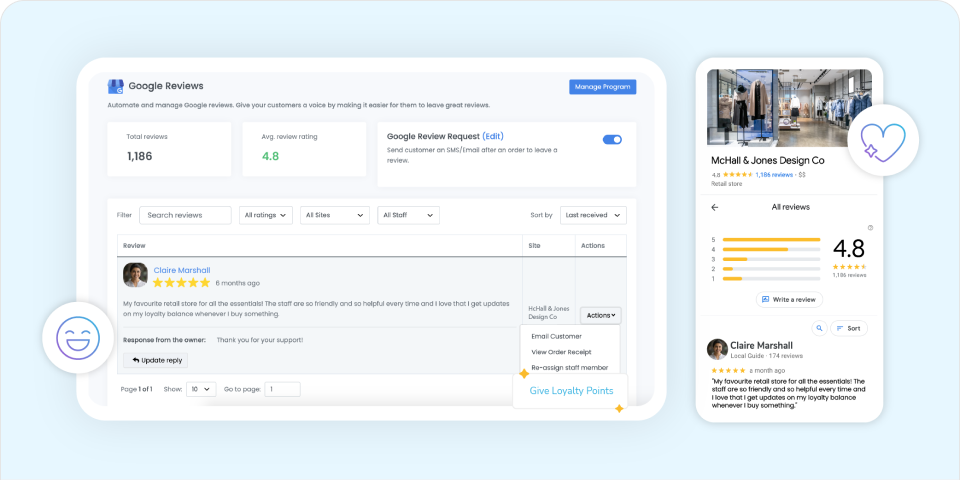Image resolution: width=960 pixels, height=480 pixels.
Task: Open the 1,186 reviews link under store name
Action: pos(774,174)
